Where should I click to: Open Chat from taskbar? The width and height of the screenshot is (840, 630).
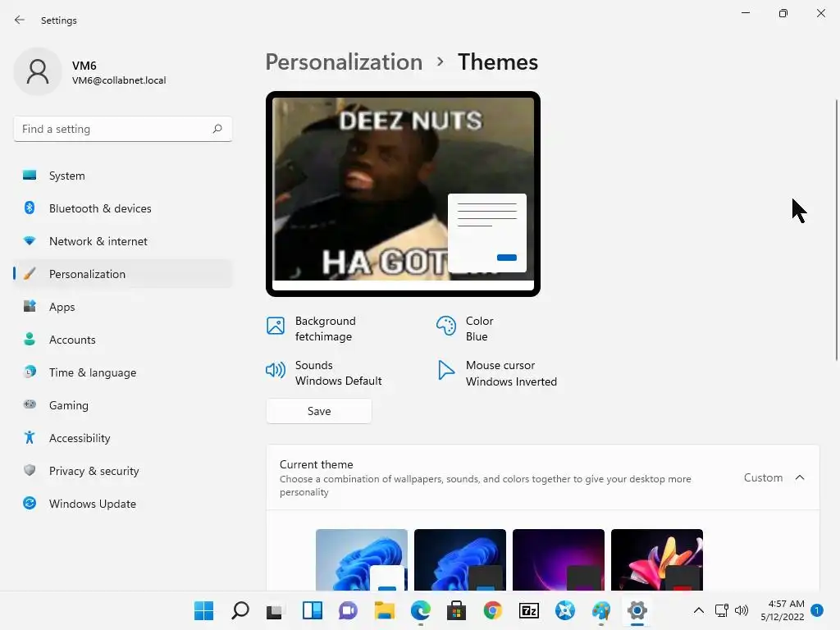pos(348,610)
